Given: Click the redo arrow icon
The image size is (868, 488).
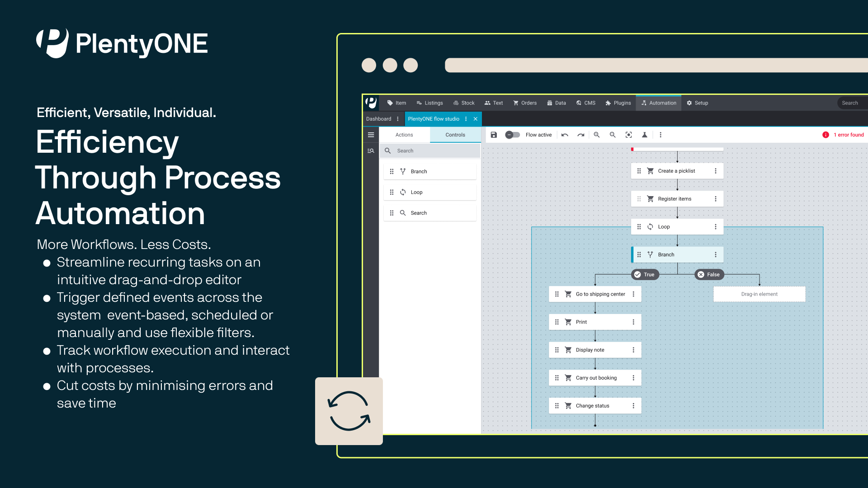Looking at the screenshot, I should (x=581, y=135).
